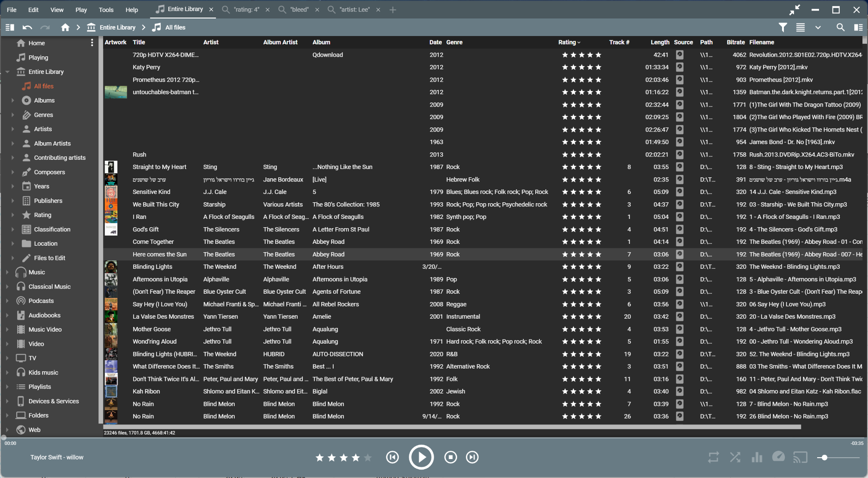Click the Home icon in breadcrumb bar

click(x=65, y=28)
